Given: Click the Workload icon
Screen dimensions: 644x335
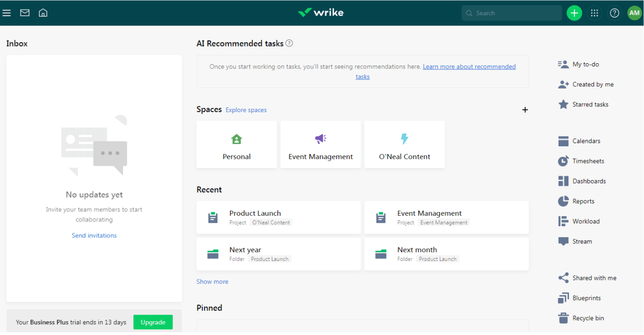Looking at the screenshot, I should tap(563, 221).
